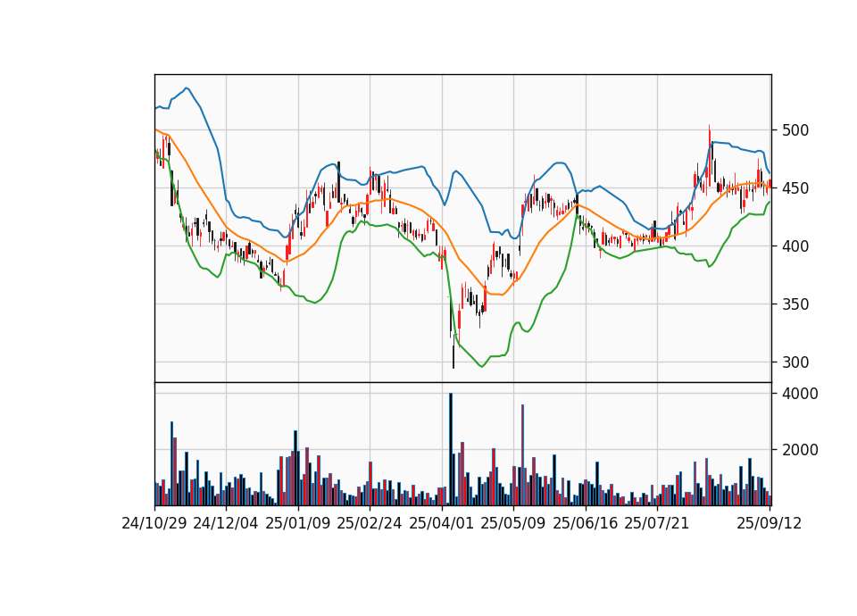The height and width of the screenshot is (616, 857).
Task: Click the 25/09/12 date label
Action: tap(770, 523)
